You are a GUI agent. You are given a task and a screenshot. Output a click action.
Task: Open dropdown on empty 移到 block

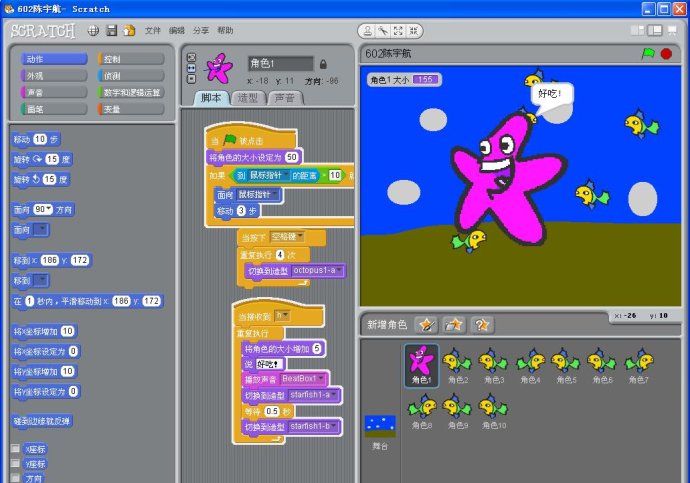[41, 280]
